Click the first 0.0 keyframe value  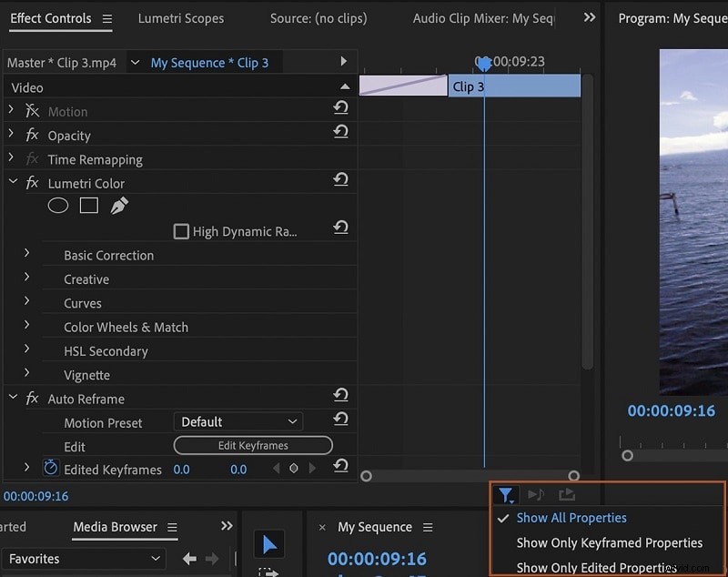pyautogui.click(x=182, y=469)
